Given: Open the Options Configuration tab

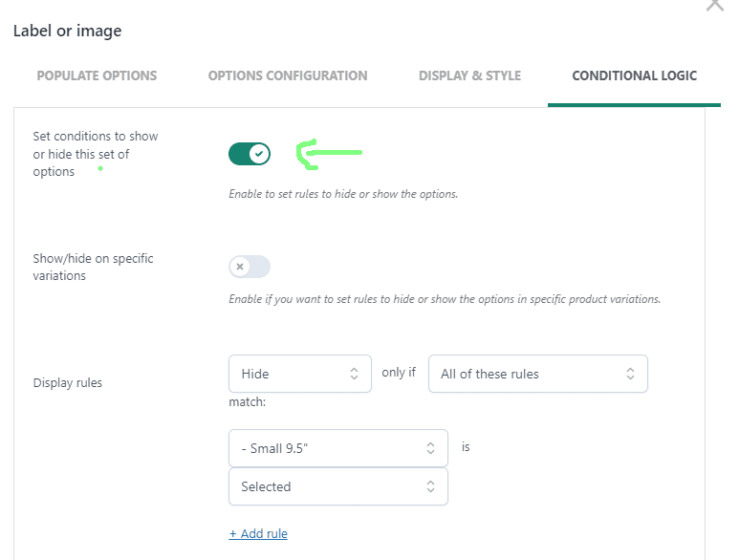Looking at the screenshot, I should click(288, 75).
